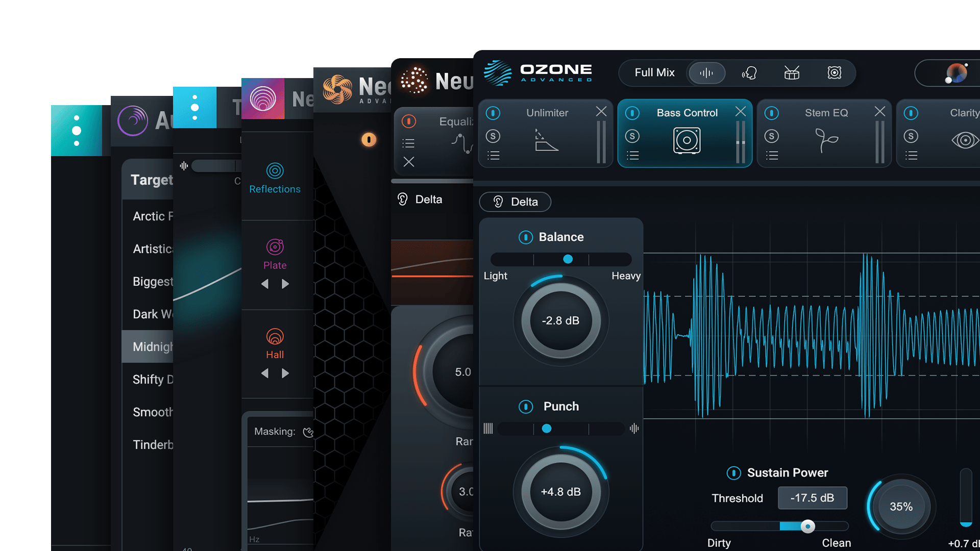Solo the Unlimiter module
The height and width of the screenshot is (551, 980).
493,136
